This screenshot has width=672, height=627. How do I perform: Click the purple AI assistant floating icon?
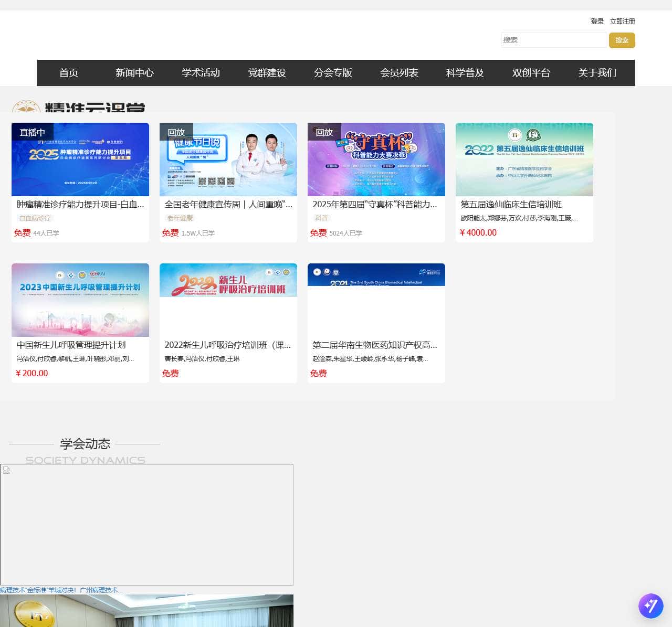click(650, 605)
